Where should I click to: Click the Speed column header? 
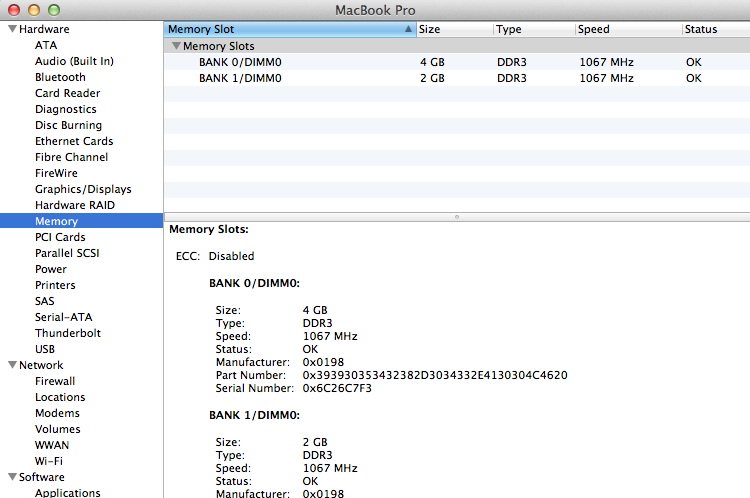pyautogui.click(x=626, y=29)
